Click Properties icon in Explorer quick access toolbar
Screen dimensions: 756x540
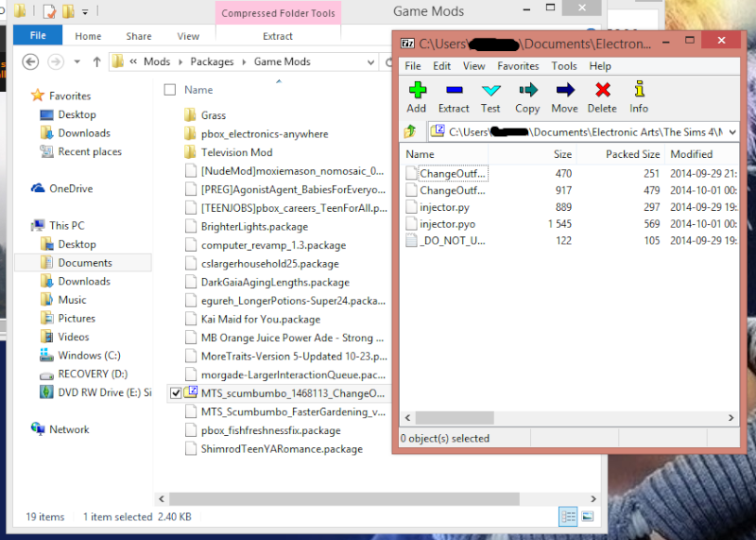coord(49,11)
